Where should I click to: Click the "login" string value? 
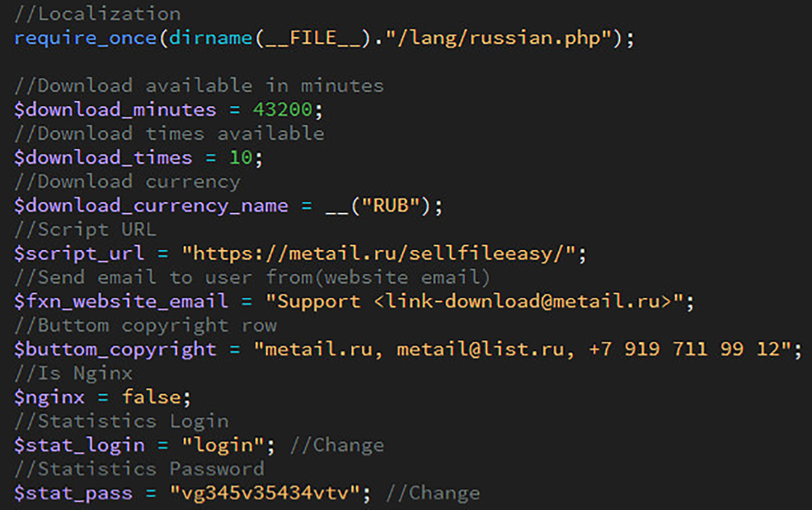223,446
